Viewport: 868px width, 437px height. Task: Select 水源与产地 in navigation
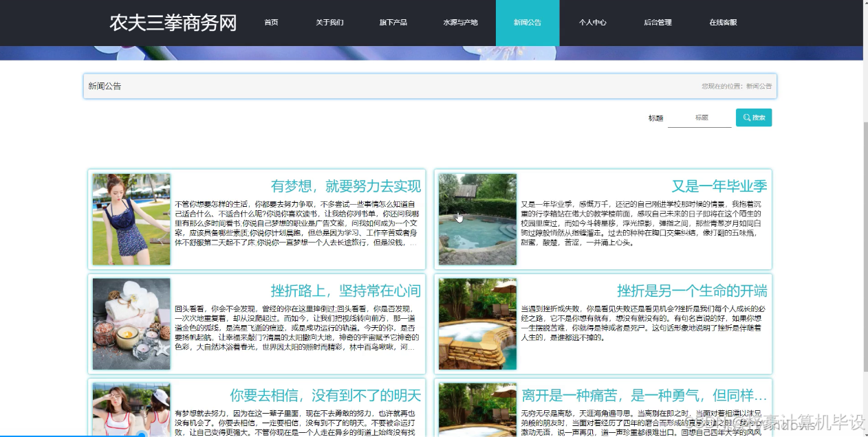pos(460,22)
